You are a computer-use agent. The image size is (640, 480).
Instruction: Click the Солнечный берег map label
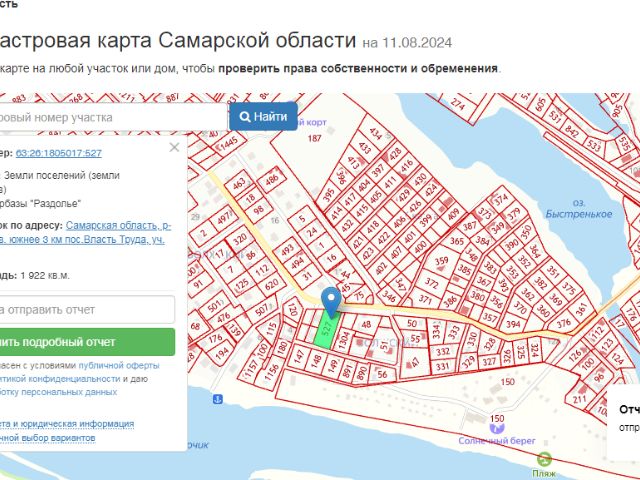pos(496,441)
